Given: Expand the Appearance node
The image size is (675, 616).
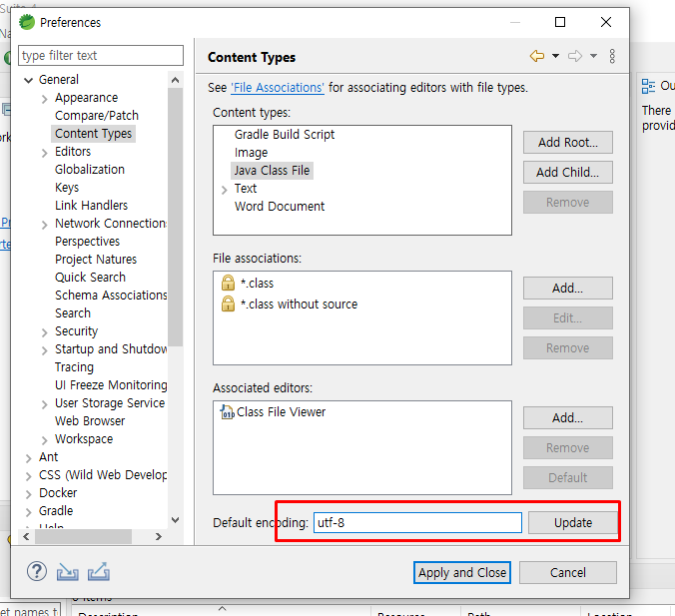Looking at the screenshot, I should pyautogui.click(x=44, y=99).
